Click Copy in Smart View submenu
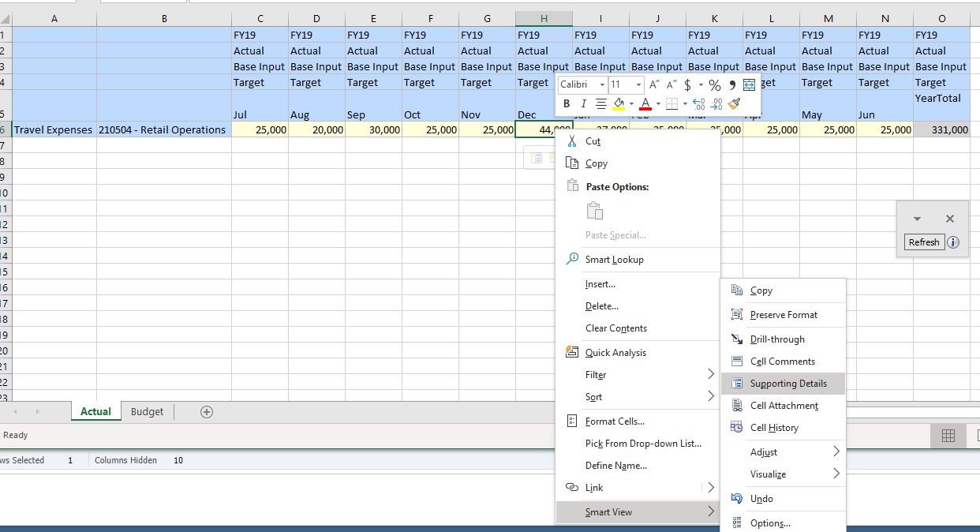The image size is (980, 532). coord(783,290)
